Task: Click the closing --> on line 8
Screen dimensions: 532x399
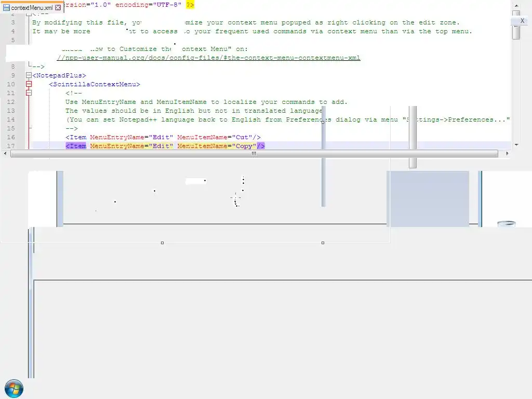Action: tap(38, 66)
